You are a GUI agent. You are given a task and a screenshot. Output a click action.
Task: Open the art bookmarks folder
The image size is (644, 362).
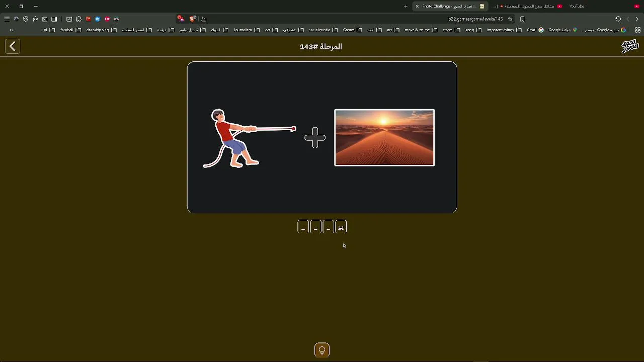click(x=393, y=30)
